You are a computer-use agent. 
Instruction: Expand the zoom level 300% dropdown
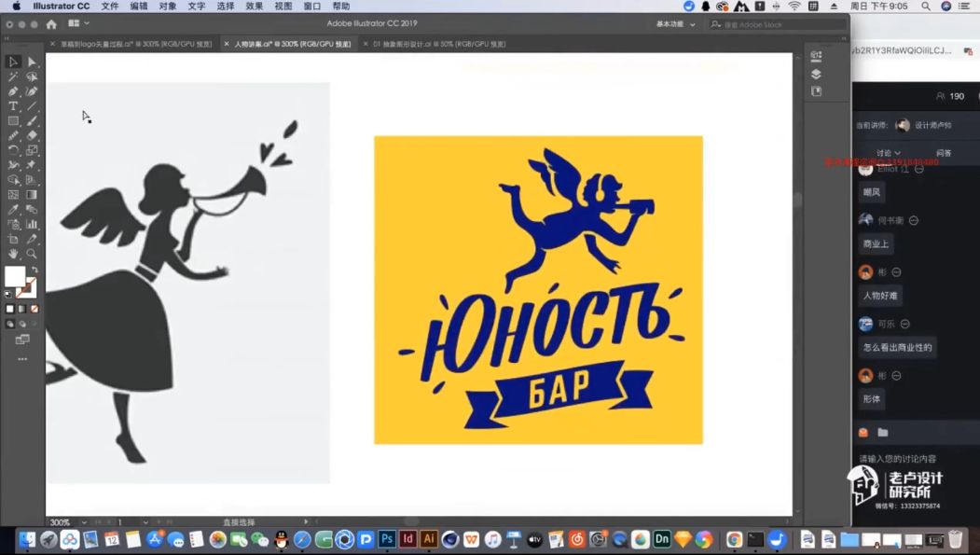(84, 521)
